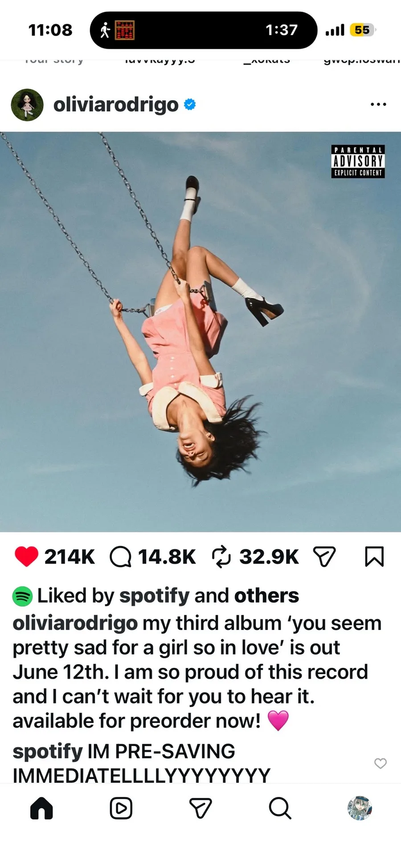Tap the blue verified badge

coord(190,105)
